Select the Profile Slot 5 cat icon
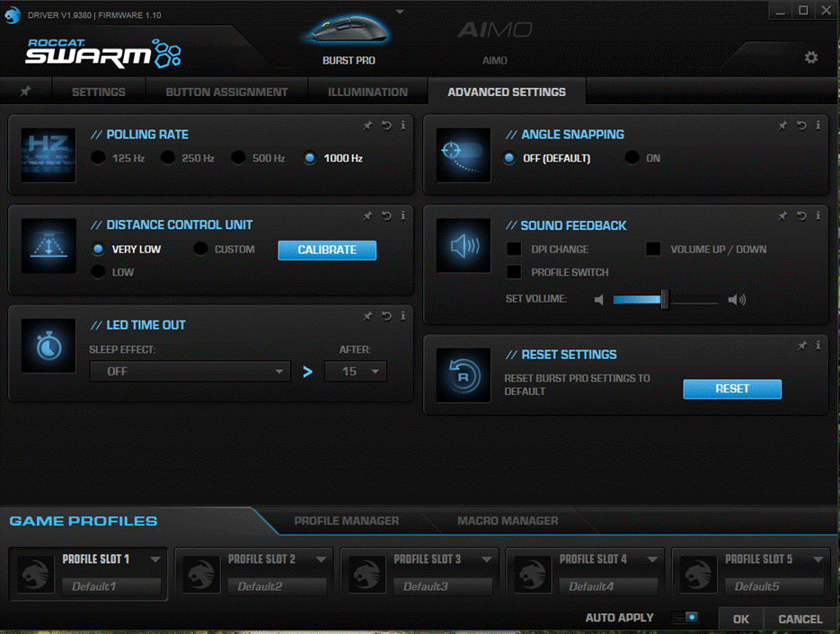Screen dimensions: 840x634 point(698,574)
